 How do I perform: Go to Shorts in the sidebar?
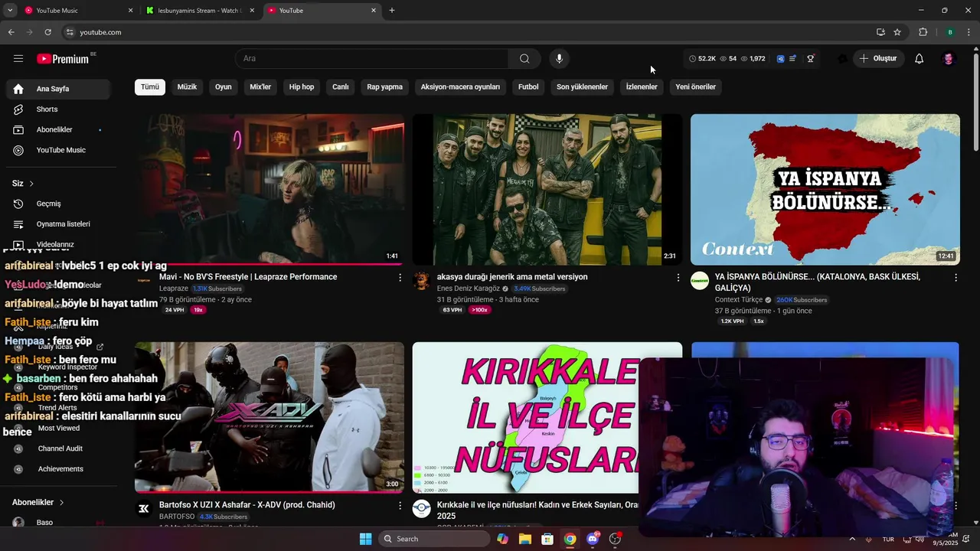point(57,109)
